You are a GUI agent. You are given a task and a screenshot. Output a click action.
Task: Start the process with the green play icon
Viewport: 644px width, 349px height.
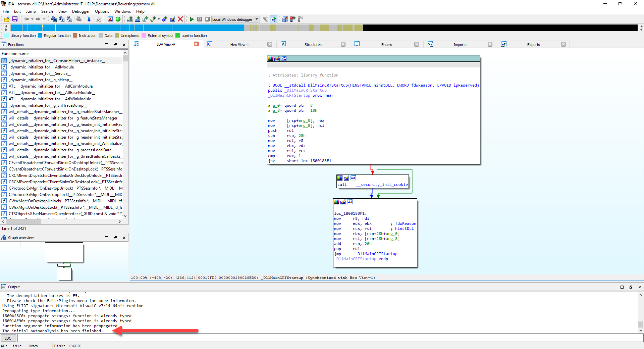click(192, 19)
